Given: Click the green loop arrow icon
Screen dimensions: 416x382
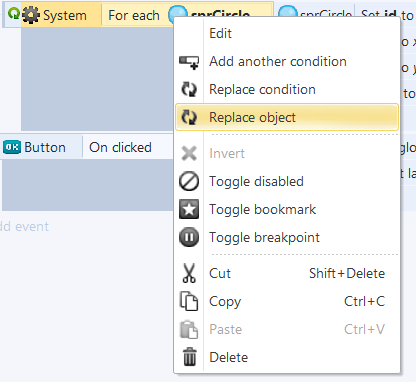Looking at the screenshot, I should coord(14,14).
